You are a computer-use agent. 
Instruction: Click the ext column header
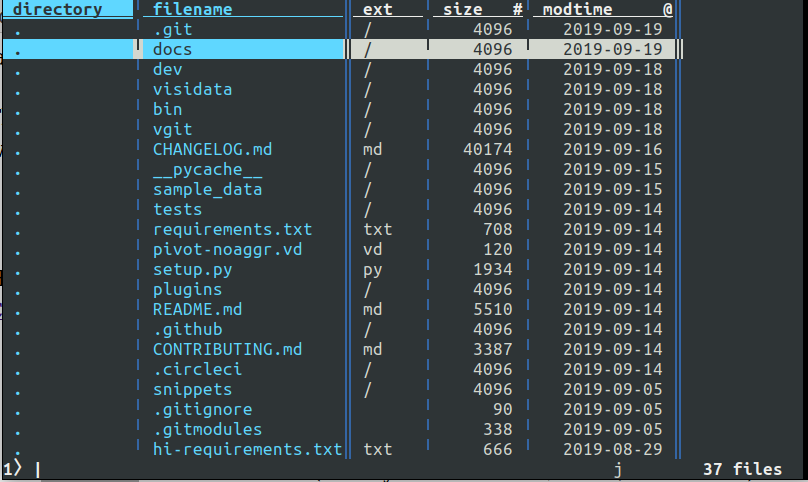(377, 9)
